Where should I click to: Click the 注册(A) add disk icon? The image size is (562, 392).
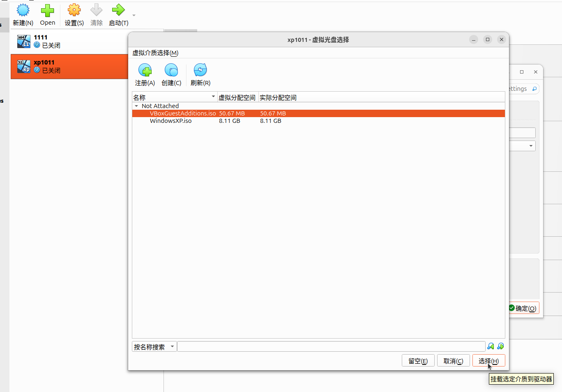(145, 70)
